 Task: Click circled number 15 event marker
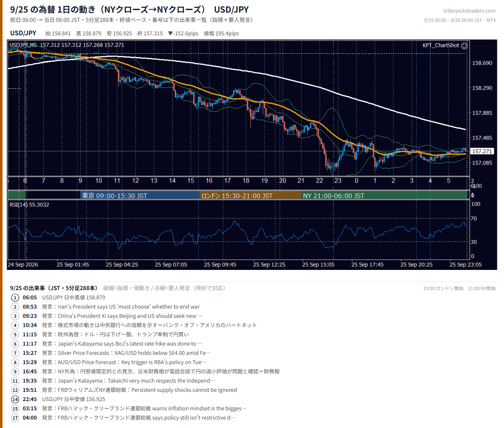coord(15,409)
